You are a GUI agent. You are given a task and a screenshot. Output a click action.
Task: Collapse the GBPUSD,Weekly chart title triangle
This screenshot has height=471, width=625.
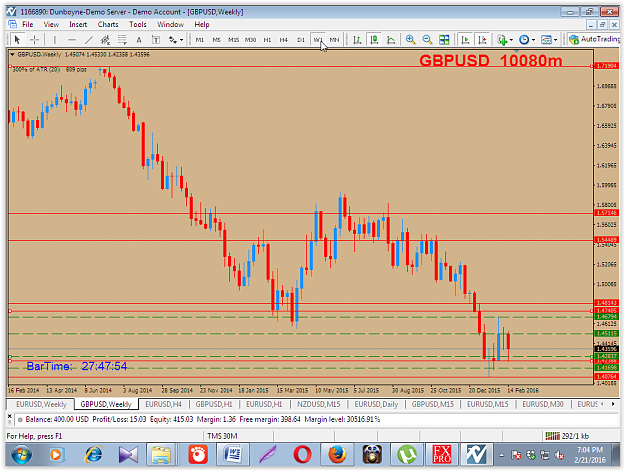[x=12, y=54]
